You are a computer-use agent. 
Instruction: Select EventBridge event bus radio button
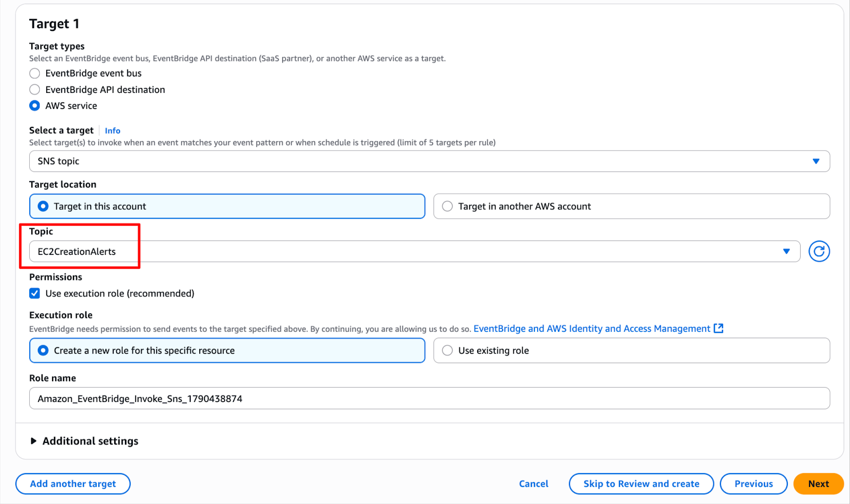[x=35, y=73]
